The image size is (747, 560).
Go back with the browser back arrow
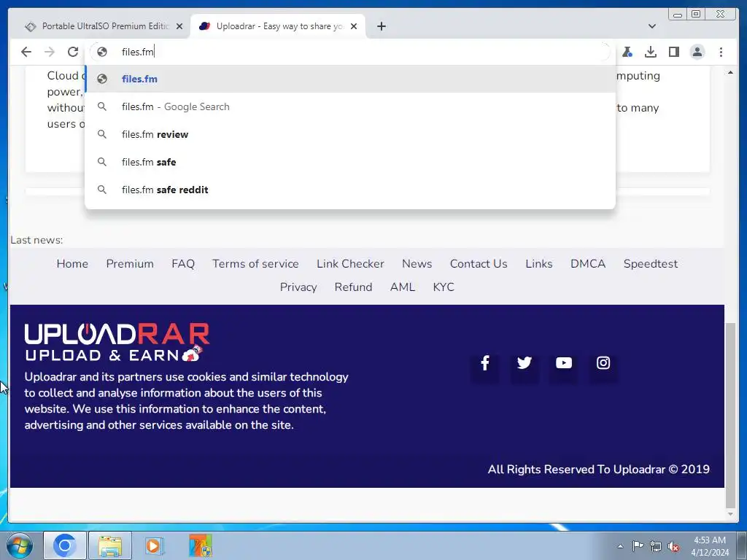pyautogui.click(x=26, y=52)
